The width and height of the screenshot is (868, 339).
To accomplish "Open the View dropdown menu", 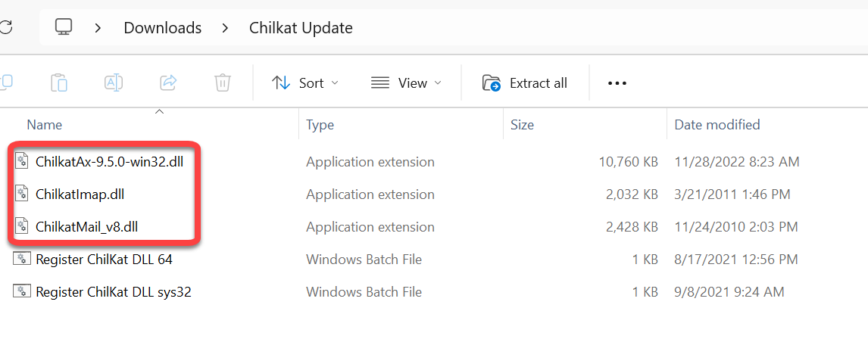I will pyautogui.click(x=406, y=83).
